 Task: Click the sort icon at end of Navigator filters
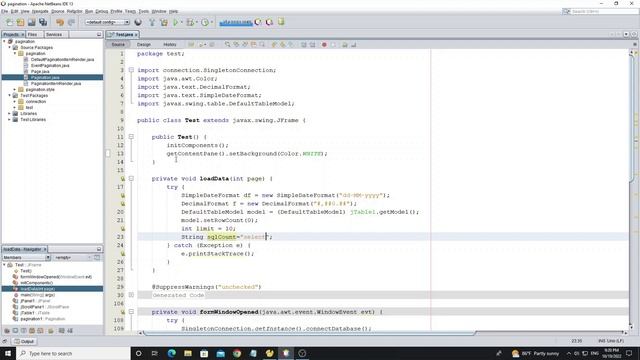coord(70,331)
